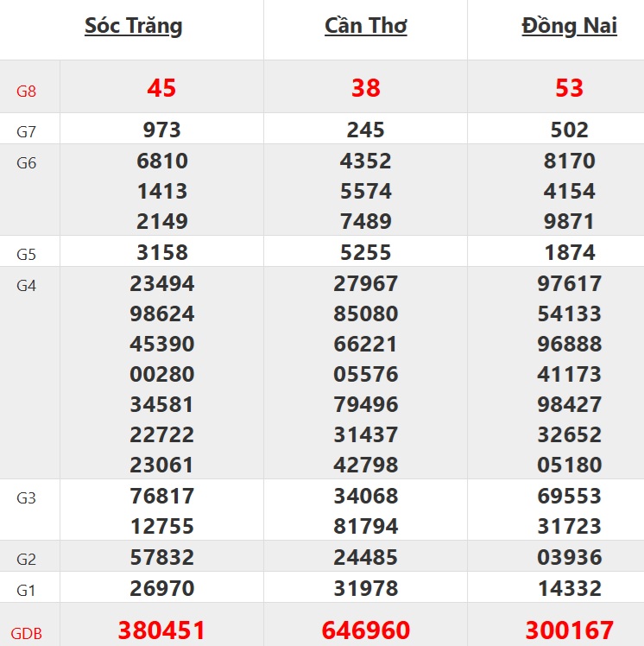Click Sóc Trăng jackpot number 380451
The height and width of the screenshot is (646, 644).
[x=161, y=630]
